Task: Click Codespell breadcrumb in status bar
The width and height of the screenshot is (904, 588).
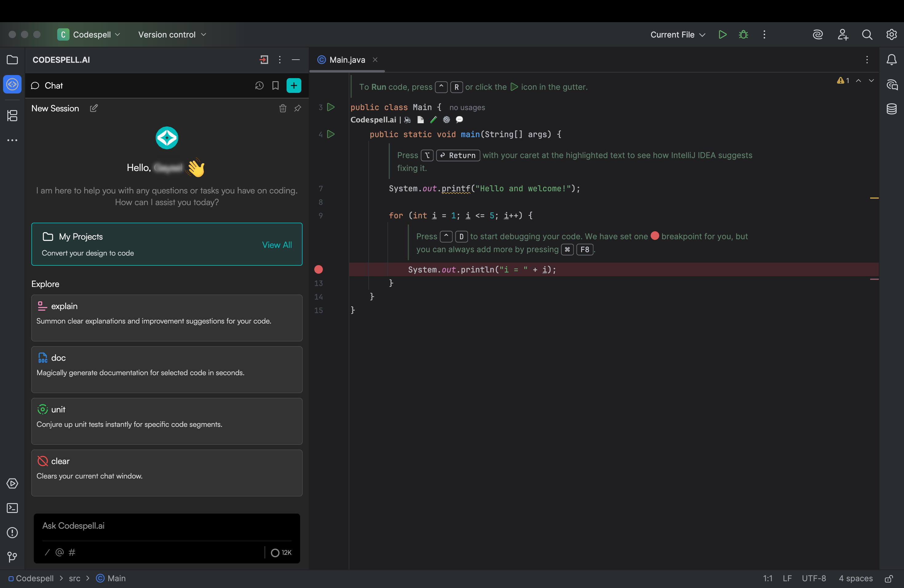Action: (x=31, y=578)
